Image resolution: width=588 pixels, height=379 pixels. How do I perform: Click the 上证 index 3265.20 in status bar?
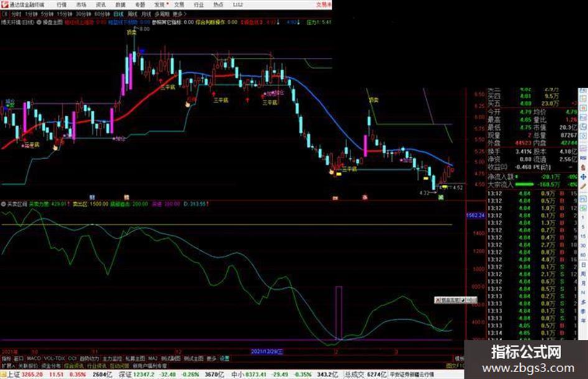(25, 375)
